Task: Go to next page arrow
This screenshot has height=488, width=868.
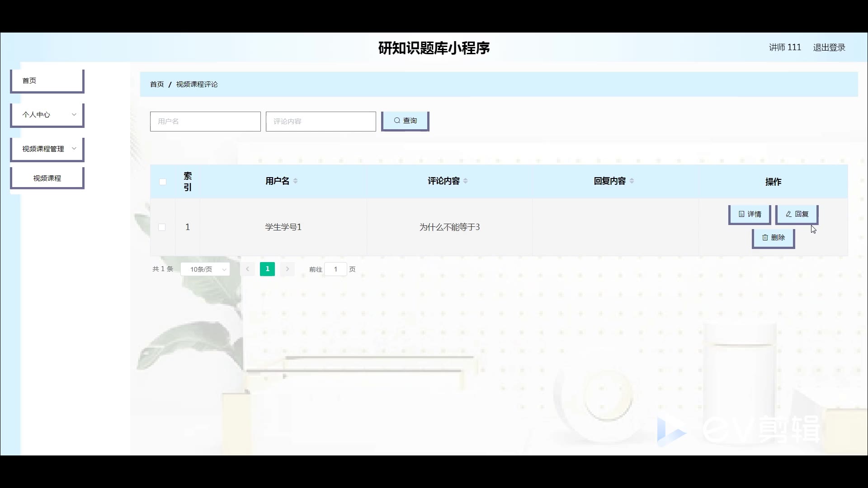Action: pos(287,269)
